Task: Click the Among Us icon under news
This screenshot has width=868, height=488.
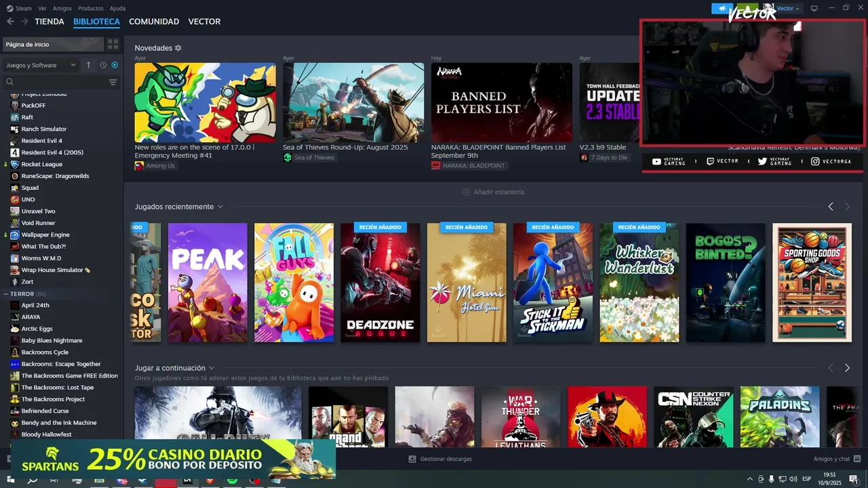Action: coord(139,165)
